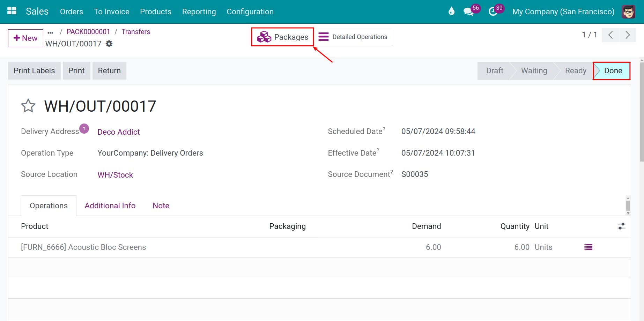Click the Delivery Address help question mark
This screenshot has height=321, width=644.
coord(84,129)
